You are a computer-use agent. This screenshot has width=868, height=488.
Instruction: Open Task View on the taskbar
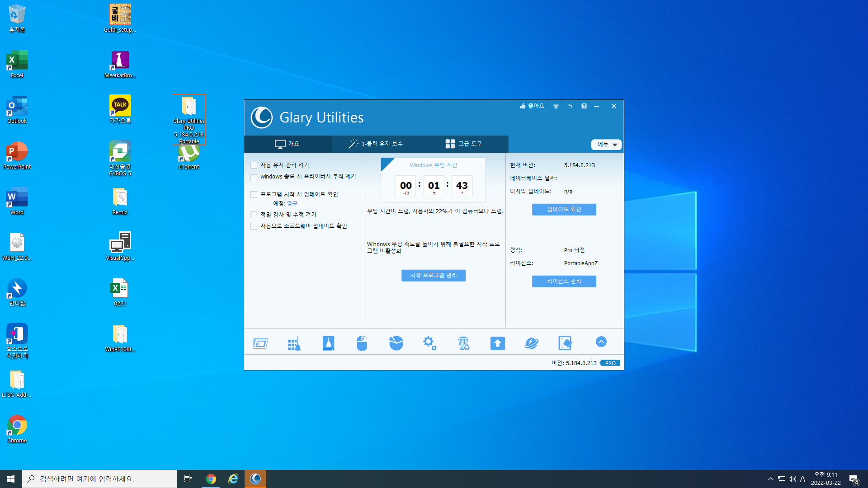[x=188, y=479]
